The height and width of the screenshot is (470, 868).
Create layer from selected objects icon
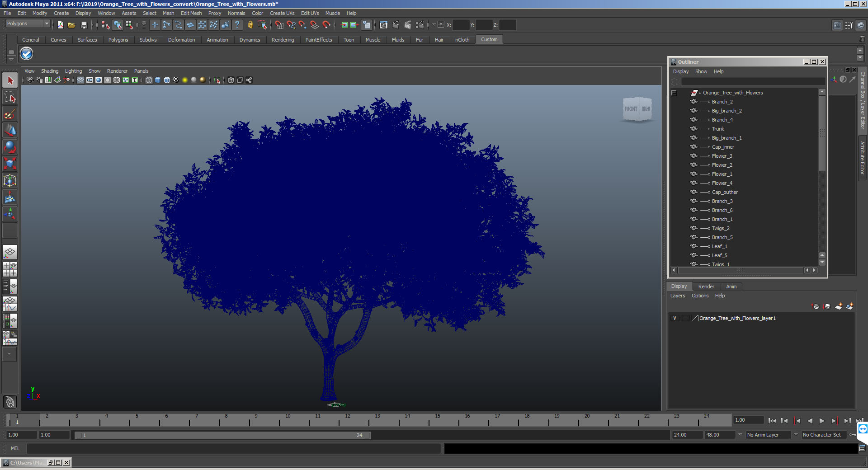click(x=849, y=306)
